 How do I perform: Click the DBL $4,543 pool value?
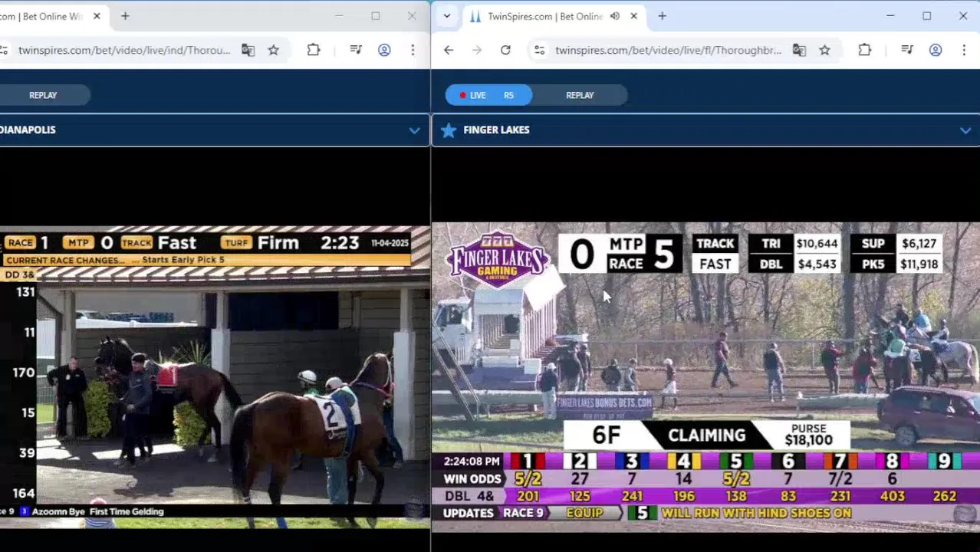pyautogui.click(x=817, y=264)
